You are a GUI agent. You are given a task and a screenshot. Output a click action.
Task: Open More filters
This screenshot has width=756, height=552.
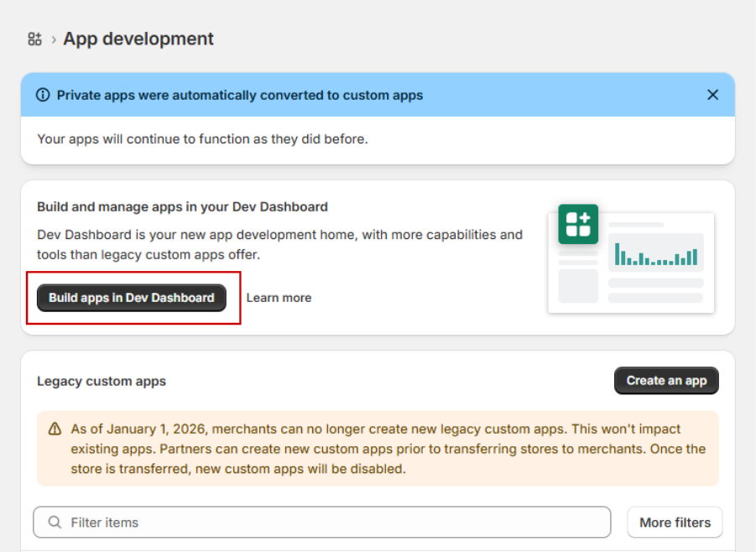(x=675, y=522)
